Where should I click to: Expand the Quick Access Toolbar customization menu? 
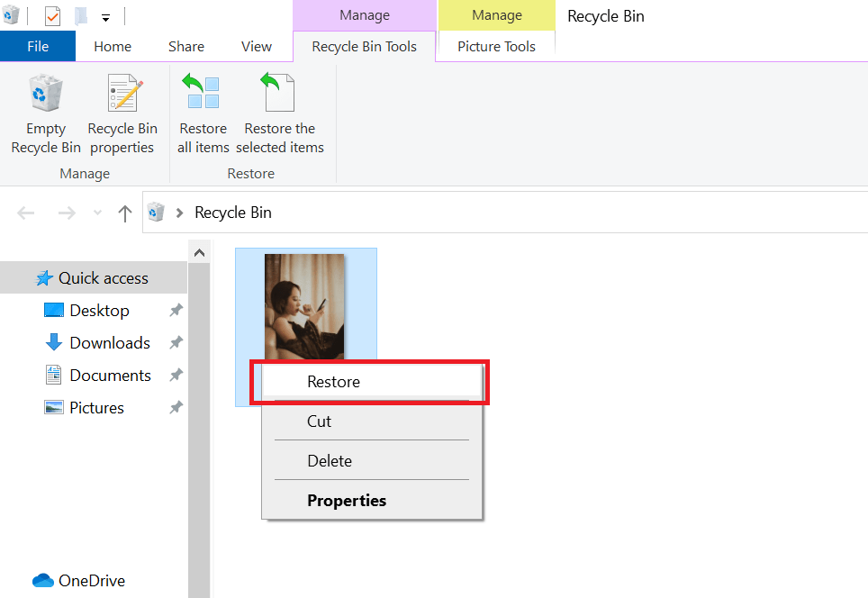click(105, 15)
